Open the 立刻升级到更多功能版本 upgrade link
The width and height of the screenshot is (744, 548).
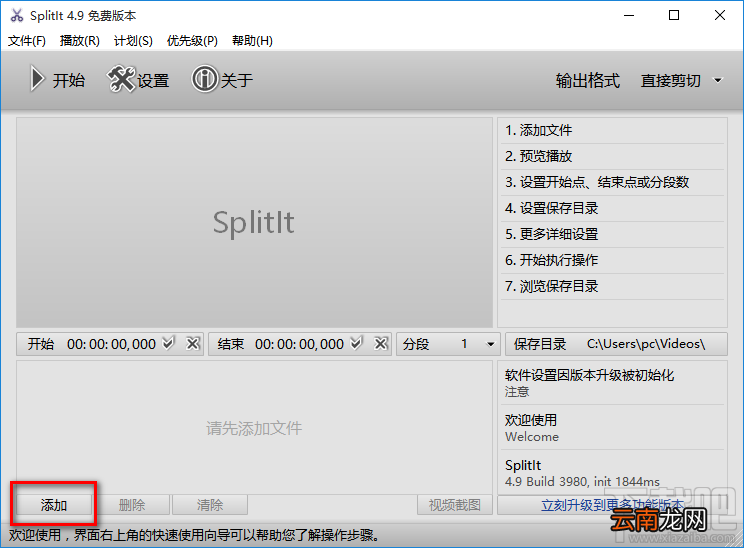coord(612,505)
